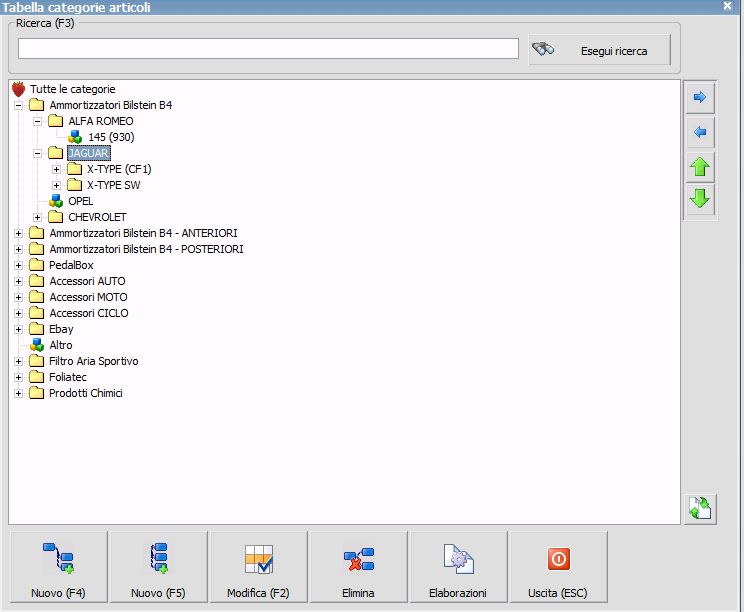
Task: Click Esegui ricerca button
Action: (x=599, y=50)
